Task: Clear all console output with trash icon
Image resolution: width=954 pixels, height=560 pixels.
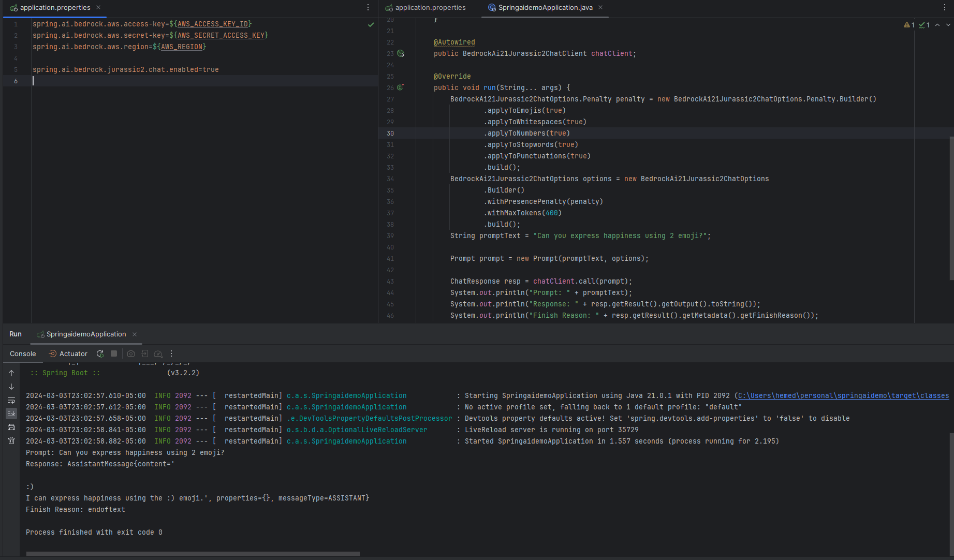Action: click(x=11, y=440)
